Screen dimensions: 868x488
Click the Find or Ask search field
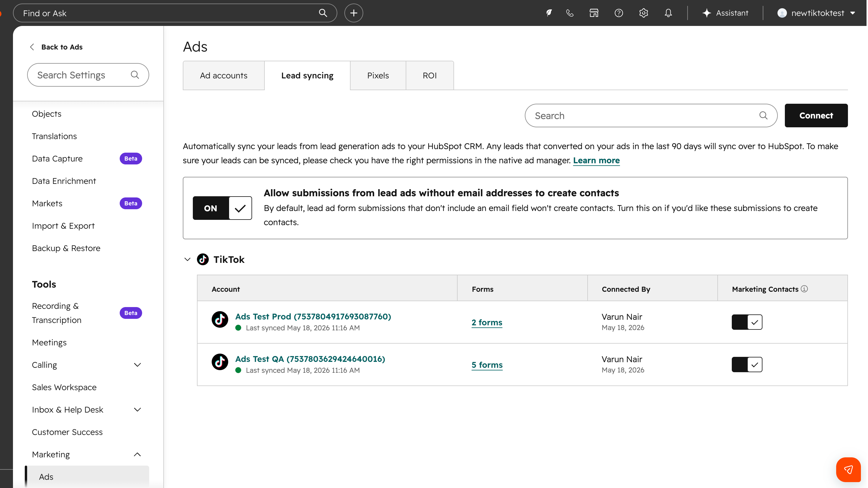point(175,13)
